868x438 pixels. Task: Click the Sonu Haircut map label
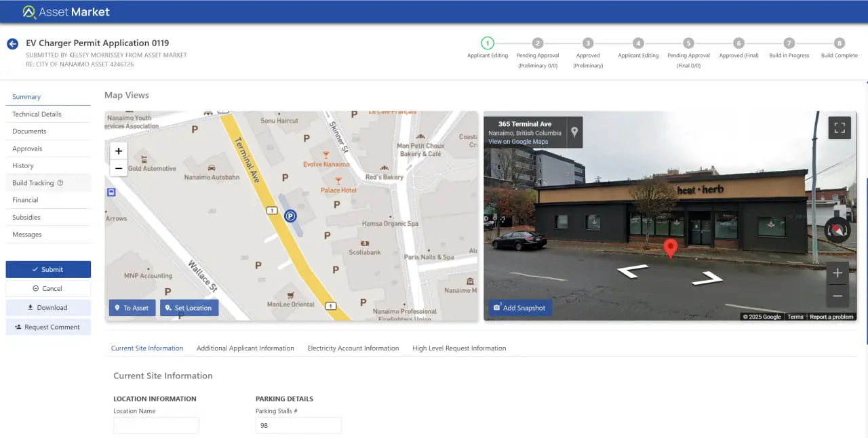point(279,121)
